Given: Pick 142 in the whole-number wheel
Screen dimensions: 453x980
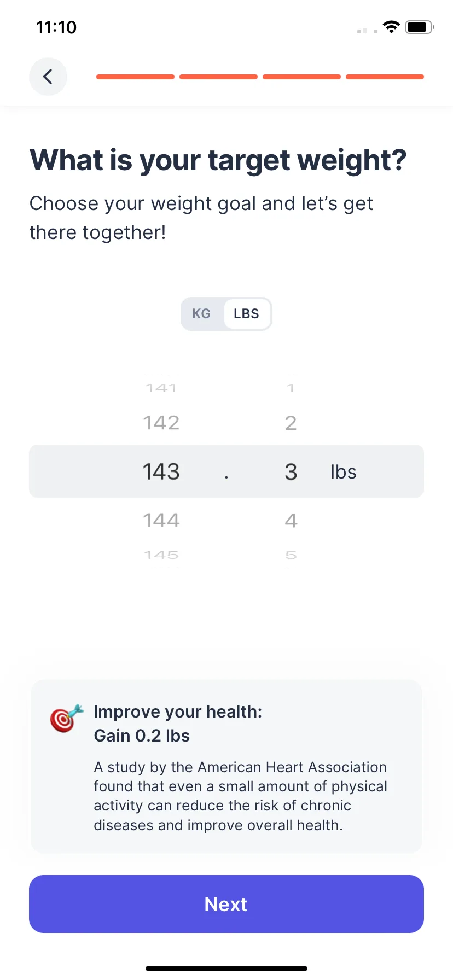Looking at the screenshot, I should (161, 423).
